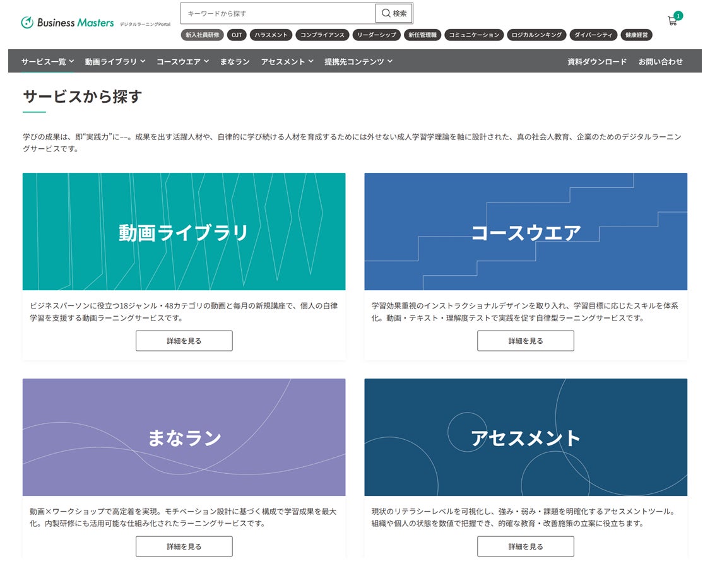Click 詳細を見る under まなラン
Viewport: 710px width, 588px height.
(x=184, y=546)
